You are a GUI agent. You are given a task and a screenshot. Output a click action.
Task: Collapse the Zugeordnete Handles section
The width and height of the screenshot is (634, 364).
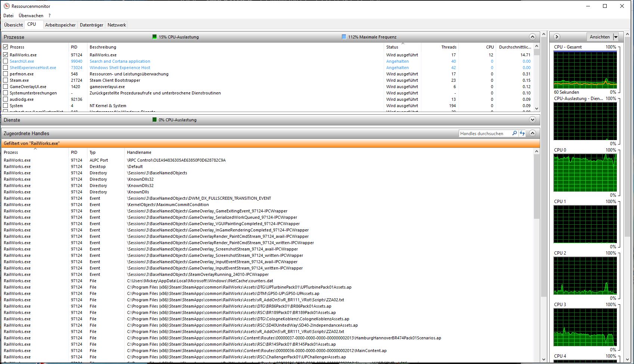coord(532,133)
